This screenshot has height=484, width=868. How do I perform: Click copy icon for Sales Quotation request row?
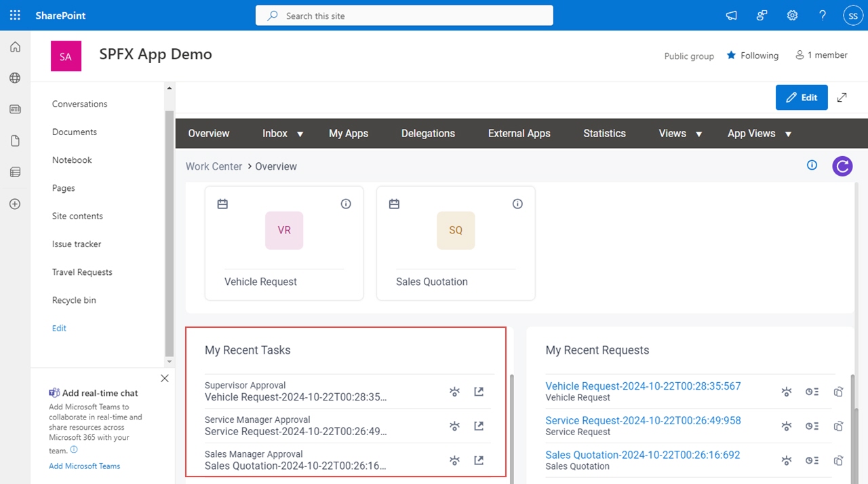click(x=838, y=461)
